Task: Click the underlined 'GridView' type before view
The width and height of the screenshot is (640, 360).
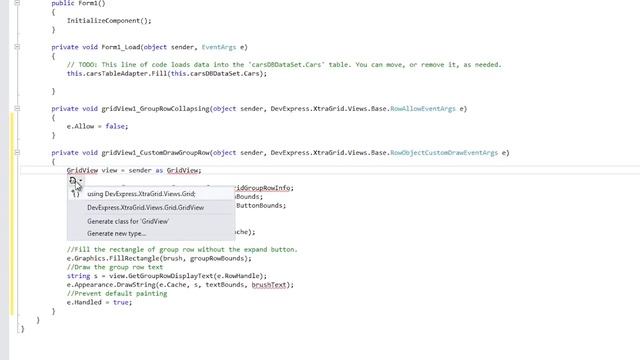Action: click(82, 171)
